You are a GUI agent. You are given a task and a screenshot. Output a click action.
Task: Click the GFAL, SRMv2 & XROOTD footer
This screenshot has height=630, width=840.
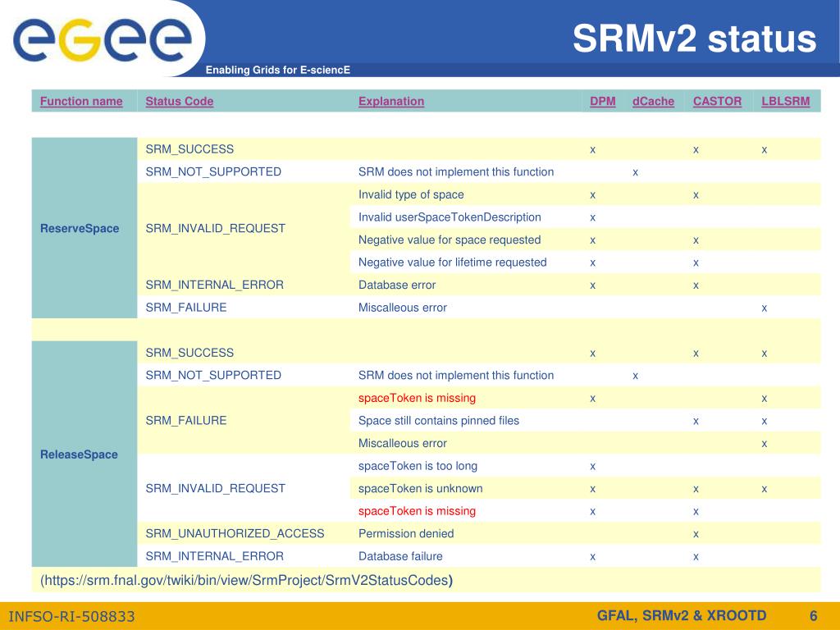click(682, 615)
